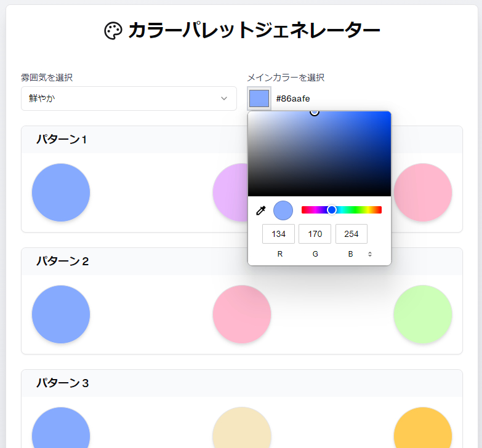Select the orange circle in パターン3

423,428
